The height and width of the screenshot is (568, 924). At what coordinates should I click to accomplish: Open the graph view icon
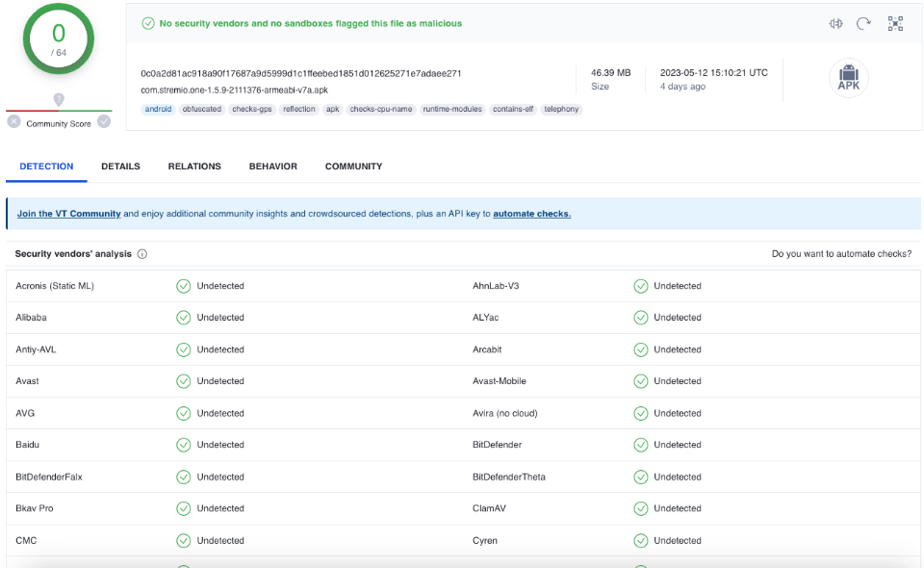tap(895, 23)
